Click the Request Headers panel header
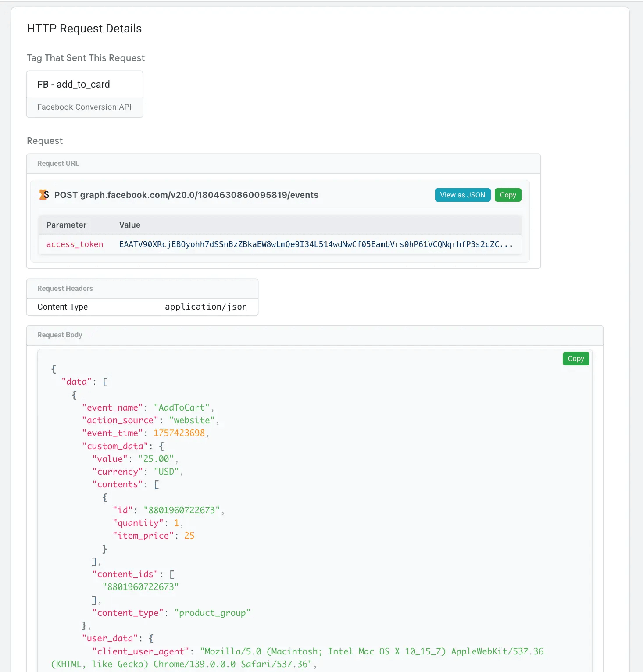 click(65, 288)
